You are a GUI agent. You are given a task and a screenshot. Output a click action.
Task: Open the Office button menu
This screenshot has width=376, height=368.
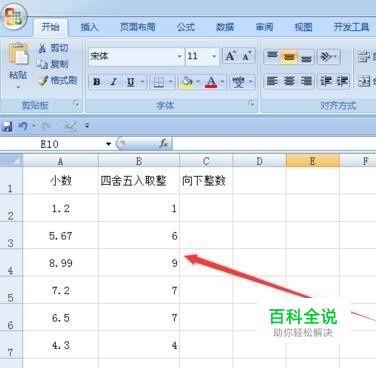point(14,17)
